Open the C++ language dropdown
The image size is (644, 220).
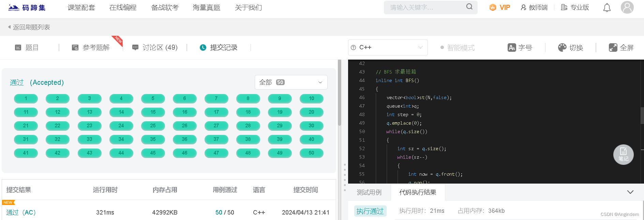click(x=388, y=47)
